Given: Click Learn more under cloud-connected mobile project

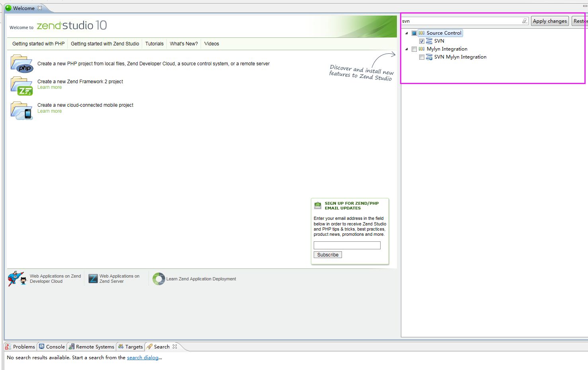Looking at the screenshot, I should coord(49,111).
